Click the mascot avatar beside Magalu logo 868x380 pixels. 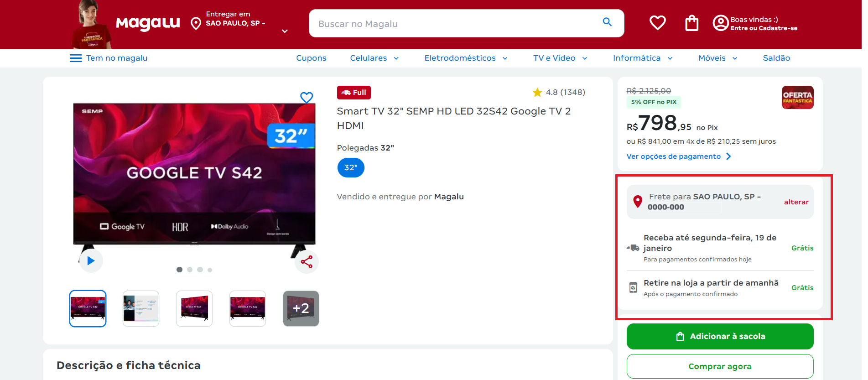[x=92, y=25]
